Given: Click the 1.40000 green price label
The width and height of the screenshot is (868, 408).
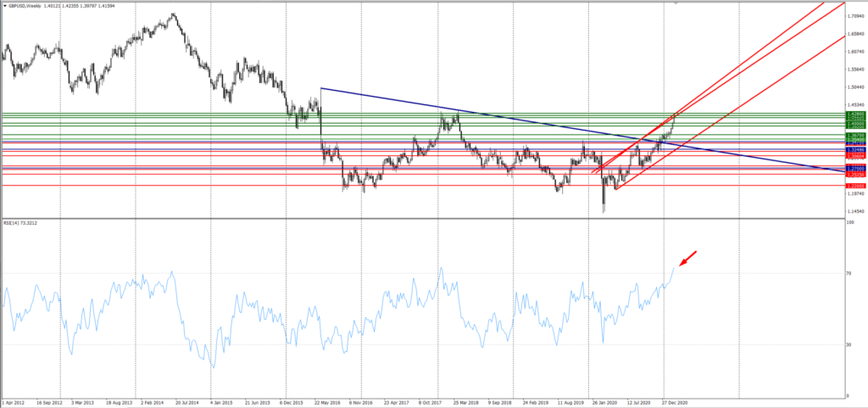Looking at the screenshot, I should pos(856,124).
